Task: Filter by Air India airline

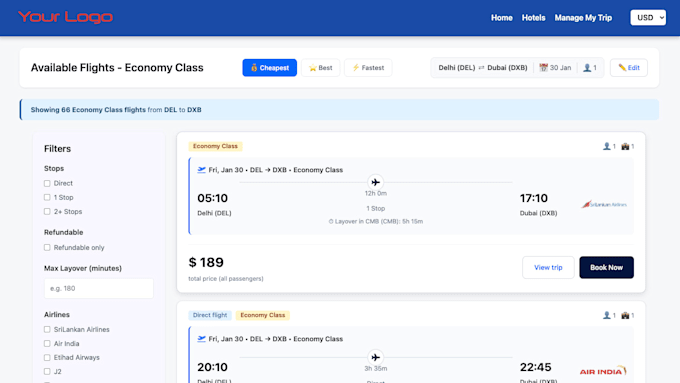Action: click(x=47, y=344)
